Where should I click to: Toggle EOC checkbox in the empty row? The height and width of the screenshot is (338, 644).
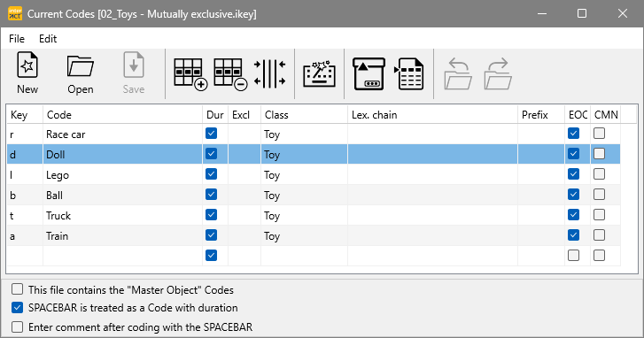point(573,255)
